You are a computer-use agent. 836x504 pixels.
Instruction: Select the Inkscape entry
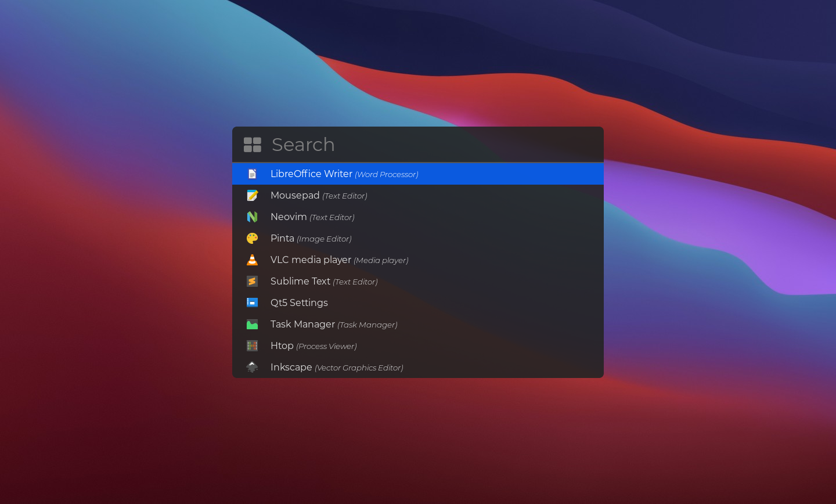point(418,367)
